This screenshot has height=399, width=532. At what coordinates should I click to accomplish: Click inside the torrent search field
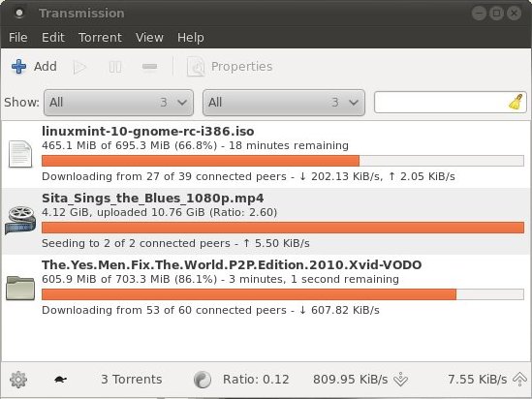tap(441, 102)
